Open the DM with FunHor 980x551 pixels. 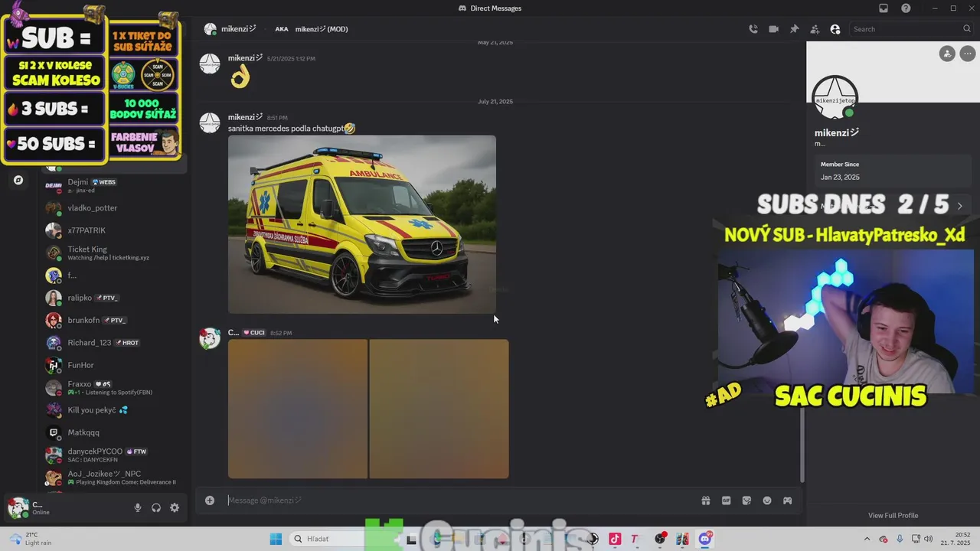pyautogui.click(x=113, y=365)
